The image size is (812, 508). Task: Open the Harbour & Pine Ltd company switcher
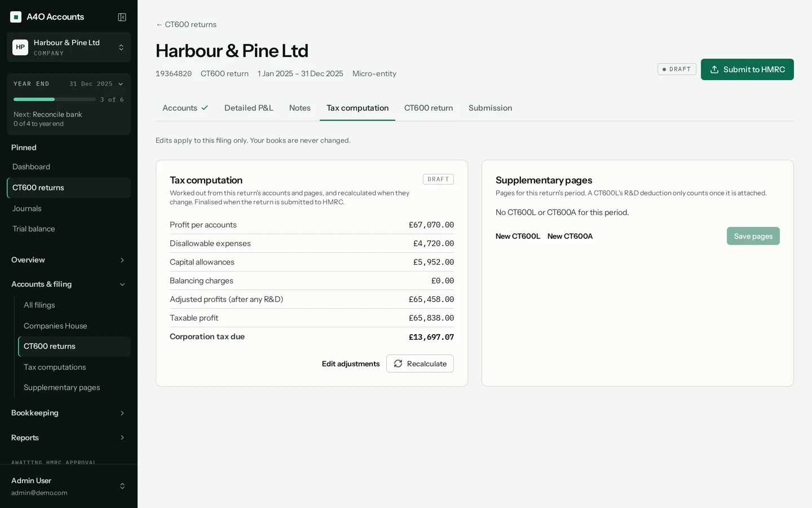point(69,47)
